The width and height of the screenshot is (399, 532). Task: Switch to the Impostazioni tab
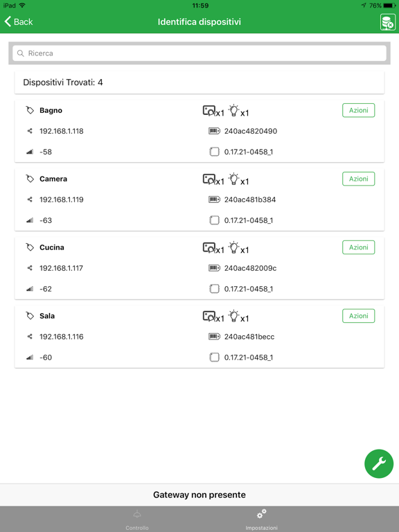click(x=262, y=520)
